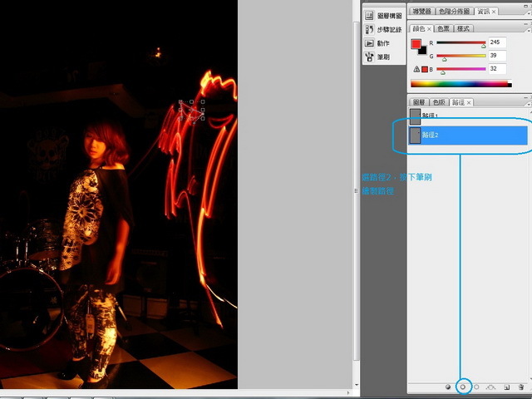The image size is (532, 399).
Task: Switch to the 色版 (Channels) tab
Action: [439, 102]
